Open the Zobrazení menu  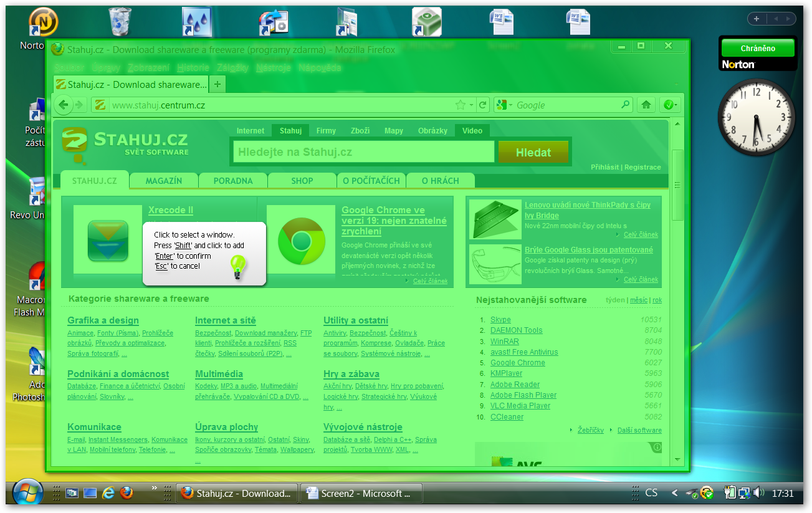(x=148, y=67)
